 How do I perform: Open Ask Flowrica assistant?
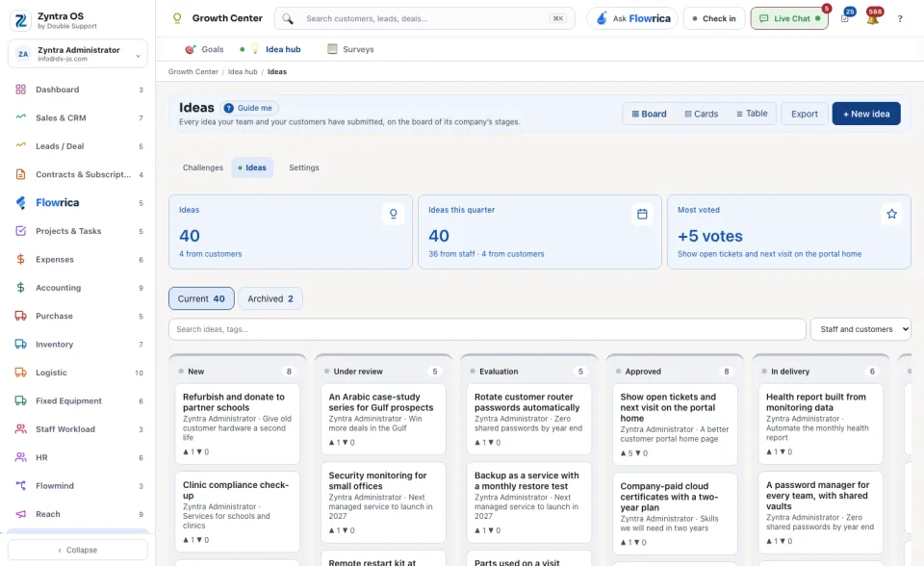click(x=633, y=18)
